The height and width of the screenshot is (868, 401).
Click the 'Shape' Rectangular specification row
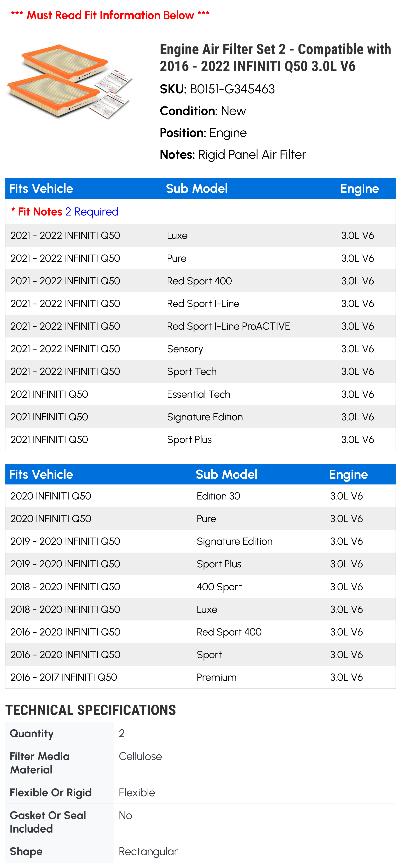click(x=200, y=852)
